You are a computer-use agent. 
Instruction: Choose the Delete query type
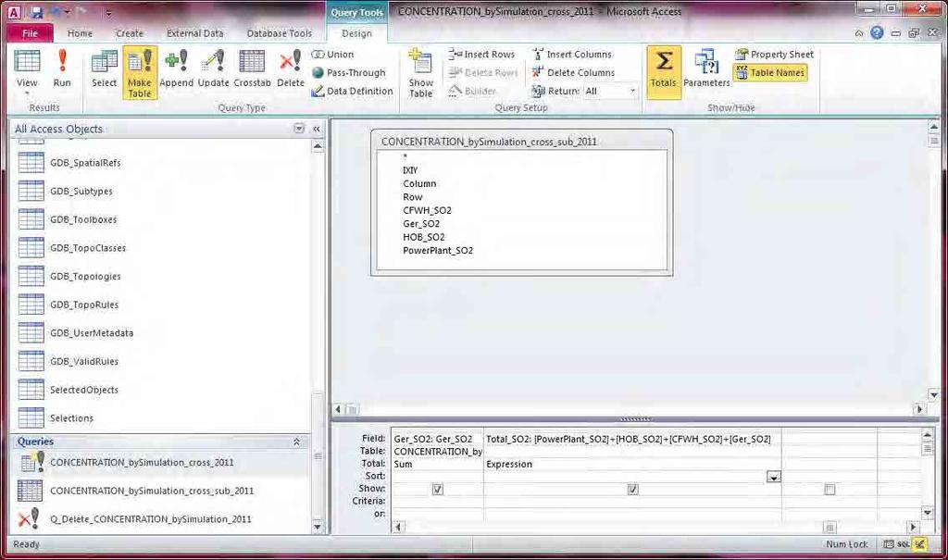(291, 69)
